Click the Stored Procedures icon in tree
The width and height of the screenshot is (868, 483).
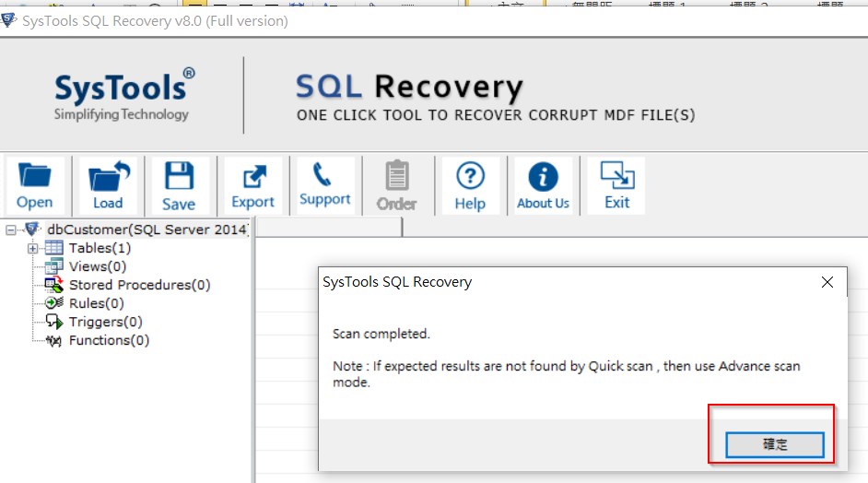tap(54, 285)
